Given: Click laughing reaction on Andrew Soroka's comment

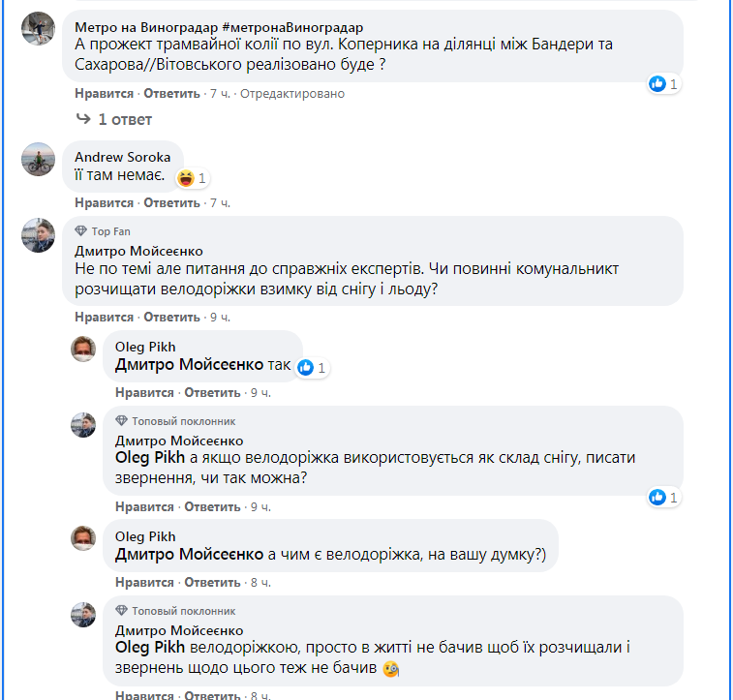Looking at the screenshot, I should [x=185, y=178].
